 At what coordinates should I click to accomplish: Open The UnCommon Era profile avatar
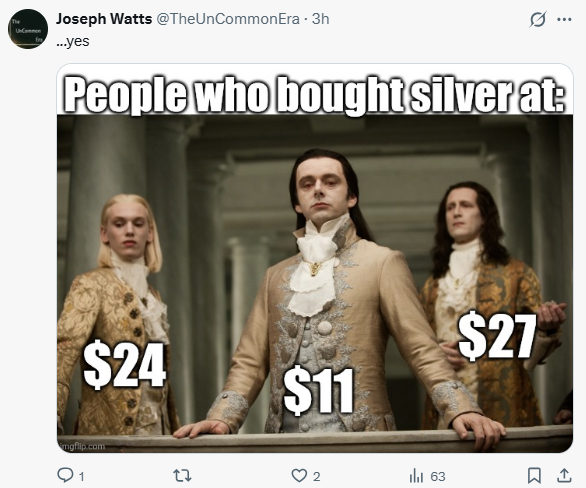[x=28, y=29]
